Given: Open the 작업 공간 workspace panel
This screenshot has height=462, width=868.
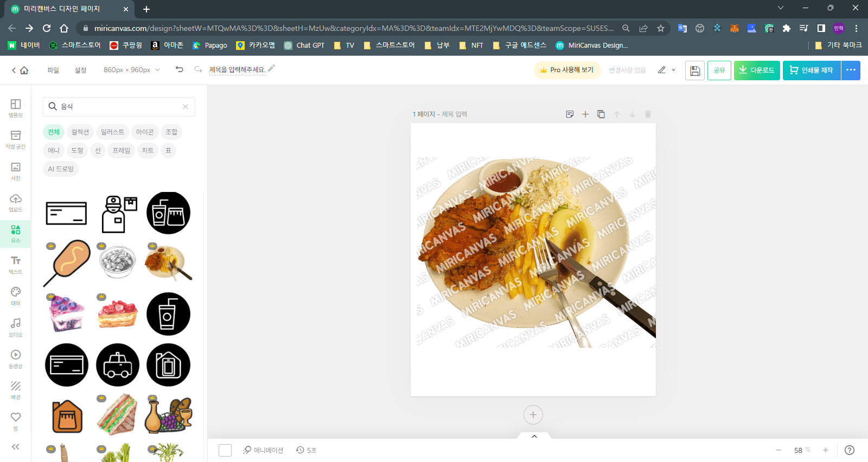Looking at the screenshot, I should tap(16, 139).
